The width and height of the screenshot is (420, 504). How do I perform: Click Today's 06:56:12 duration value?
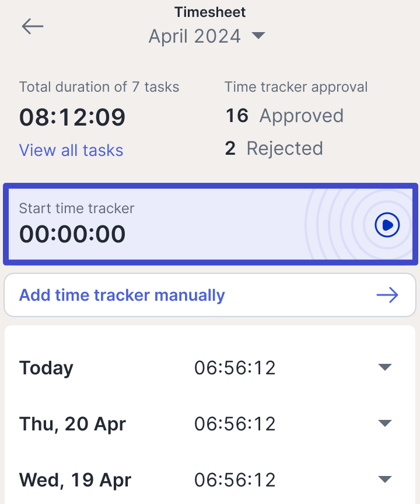235,368
